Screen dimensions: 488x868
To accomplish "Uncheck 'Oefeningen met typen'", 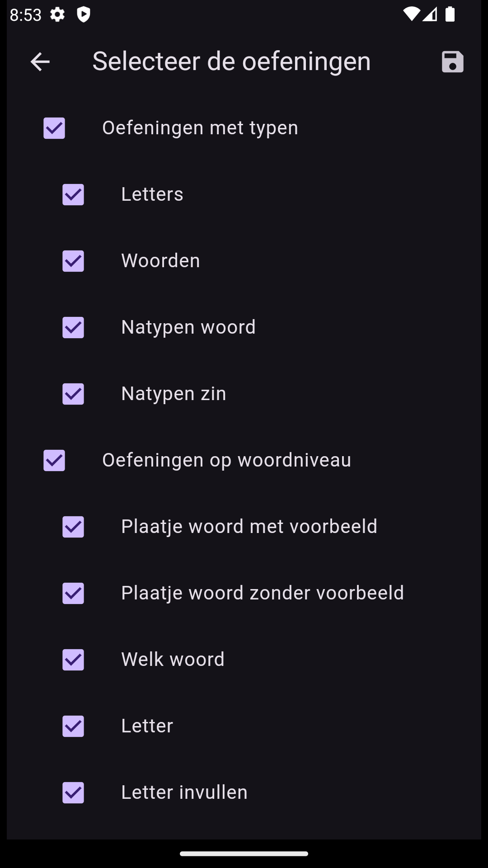I will pyautogui.click(x=54, y=128).
